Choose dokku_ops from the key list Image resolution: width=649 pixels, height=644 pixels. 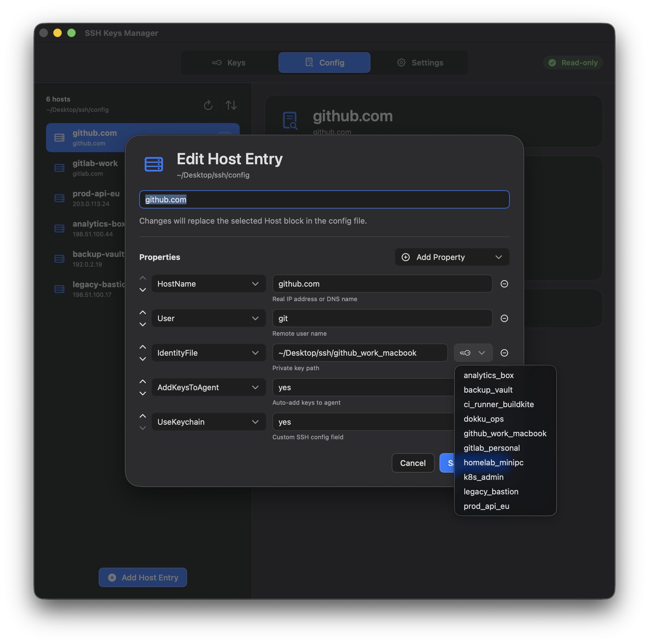505,419
